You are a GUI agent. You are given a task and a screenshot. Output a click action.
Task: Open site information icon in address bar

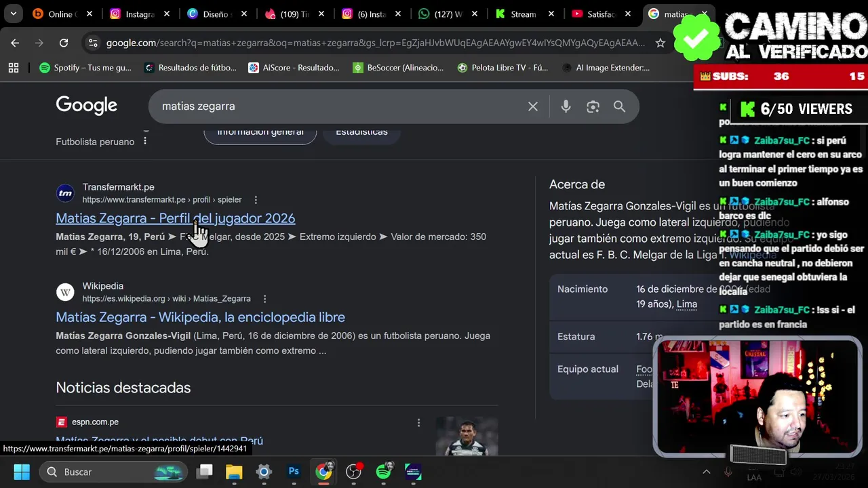pos(93,43)
